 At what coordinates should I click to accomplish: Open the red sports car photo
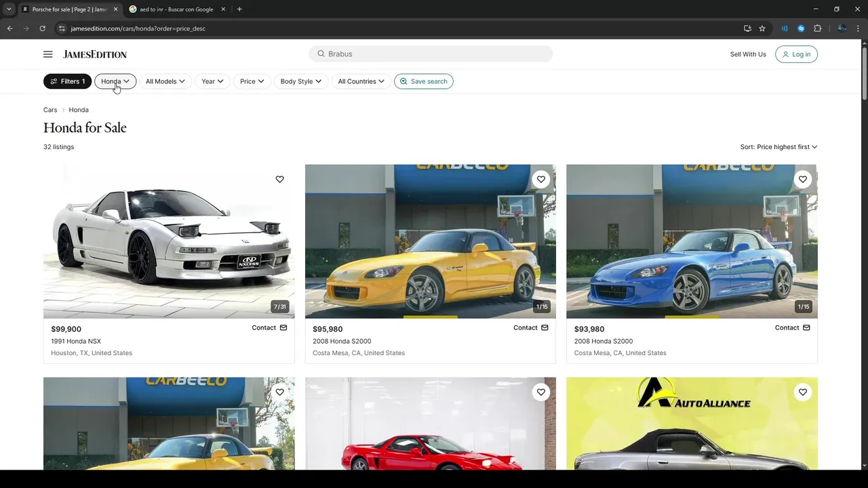pyautogui.click(x=431, y=424)
